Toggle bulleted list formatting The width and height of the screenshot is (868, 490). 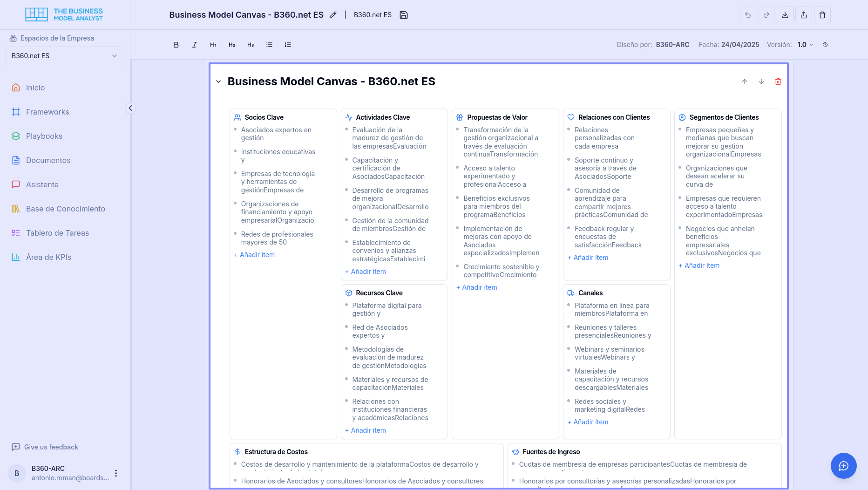(x=269, y=45)
